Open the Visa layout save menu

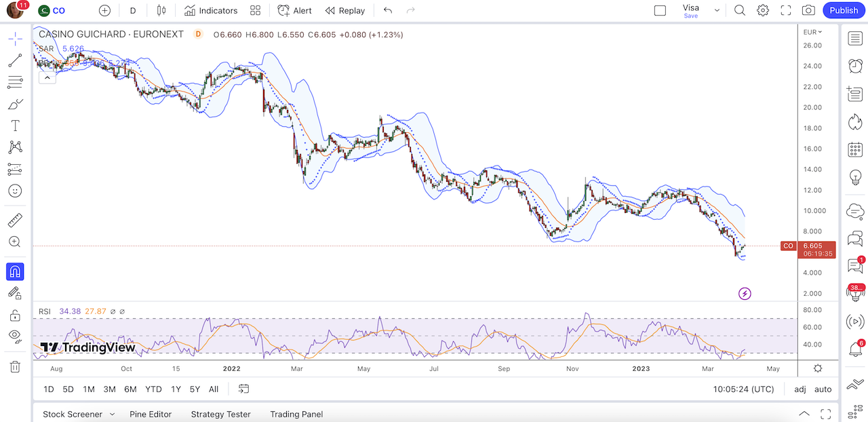[x=690, y=11]
